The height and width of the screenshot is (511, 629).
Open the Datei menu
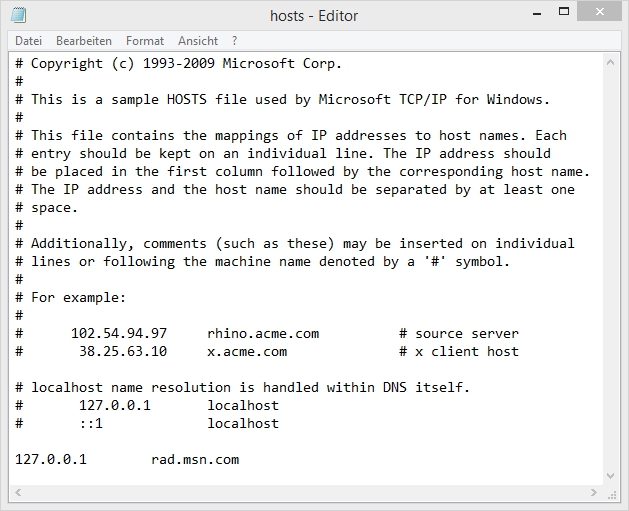[x=28, y=41]
